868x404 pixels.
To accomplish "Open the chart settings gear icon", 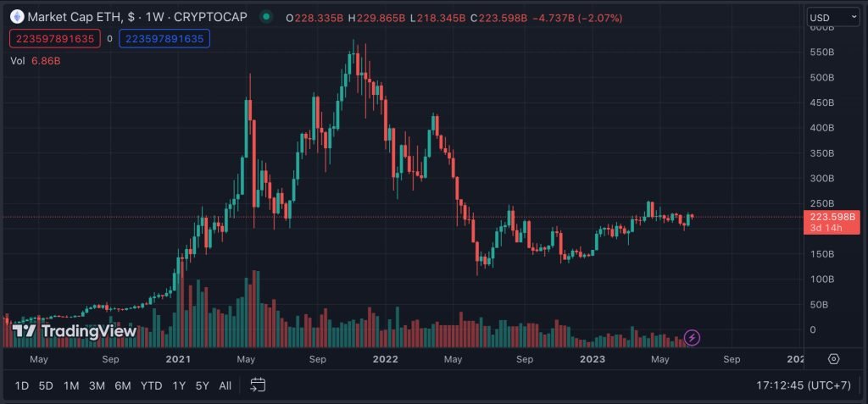I will coord(834,359).
